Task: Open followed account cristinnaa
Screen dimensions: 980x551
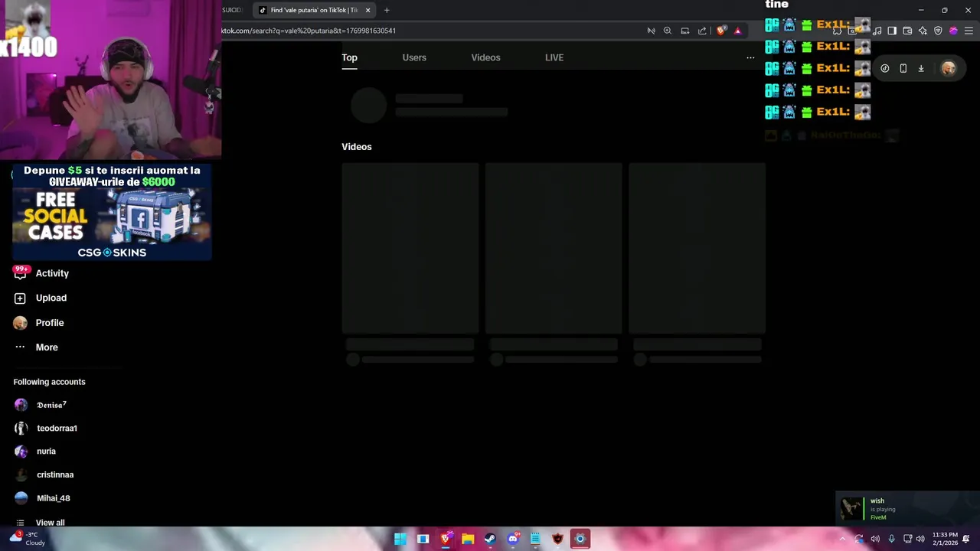Action: click(x=44, y=474)
